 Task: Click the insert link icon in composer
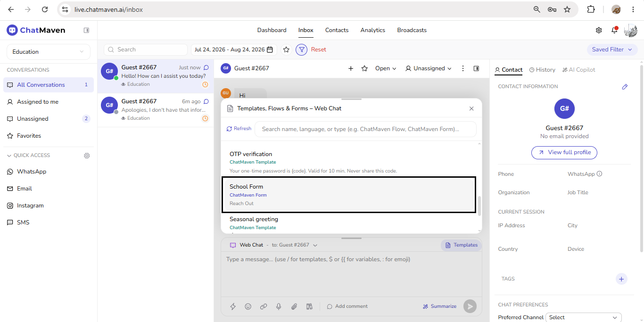[264, 306]
